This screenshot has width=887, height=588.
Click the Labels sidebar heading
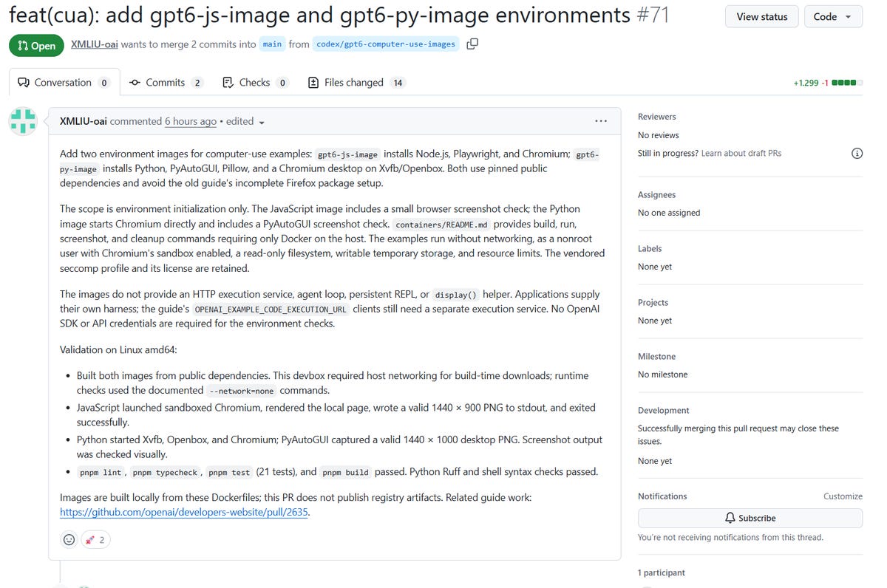650,249
